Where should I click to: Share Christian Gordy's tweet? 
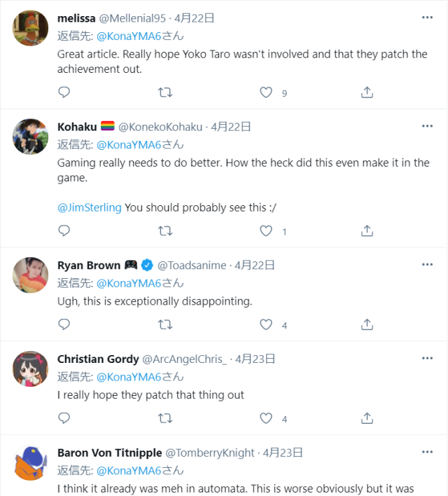pos(366,418)
